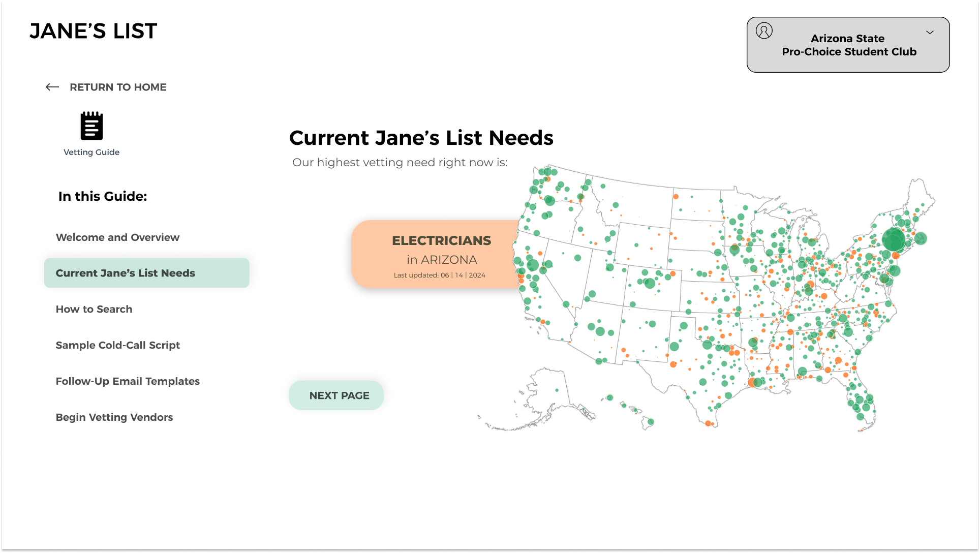Image resolution: width=980 pixels, height=553 pixels.
Task: Open Follow-Up Email Templates section
Action: (128, 381)
